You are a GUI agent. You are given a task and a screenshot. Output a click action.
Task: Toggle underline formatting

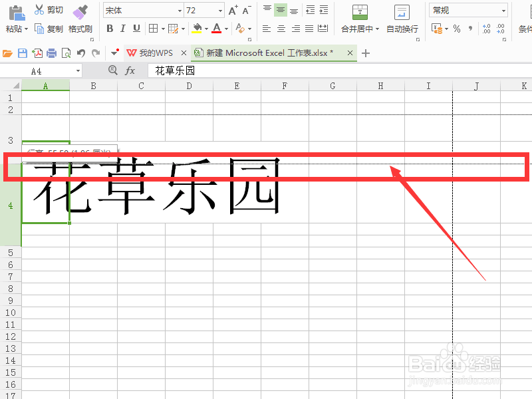(137, 29)
